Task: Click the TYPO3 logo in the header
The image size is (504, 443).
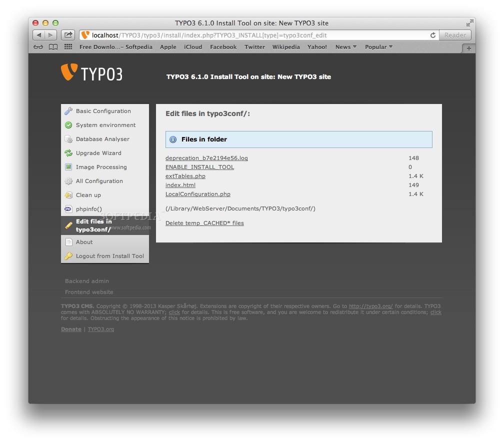Action: pyautogui.click(x=91, y=72)
